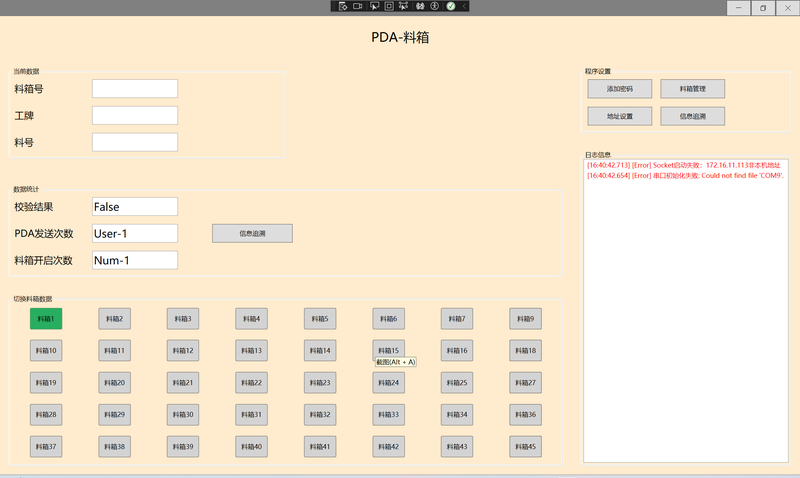Image resolution: width=800 pixels, height=478 pixels.
Task: Toggle Display Layout Adorners icon
Action: tap(389, 6)
